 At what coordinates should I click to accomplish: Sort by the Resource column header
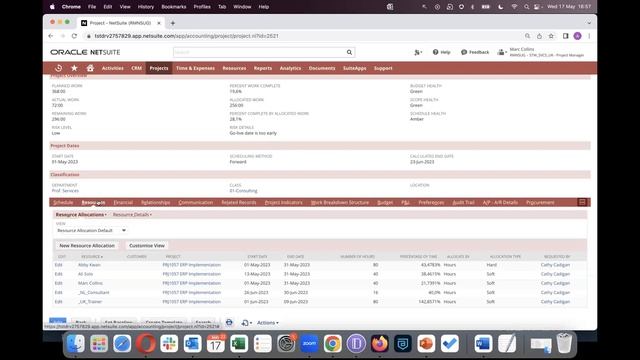tap(92, 256)
